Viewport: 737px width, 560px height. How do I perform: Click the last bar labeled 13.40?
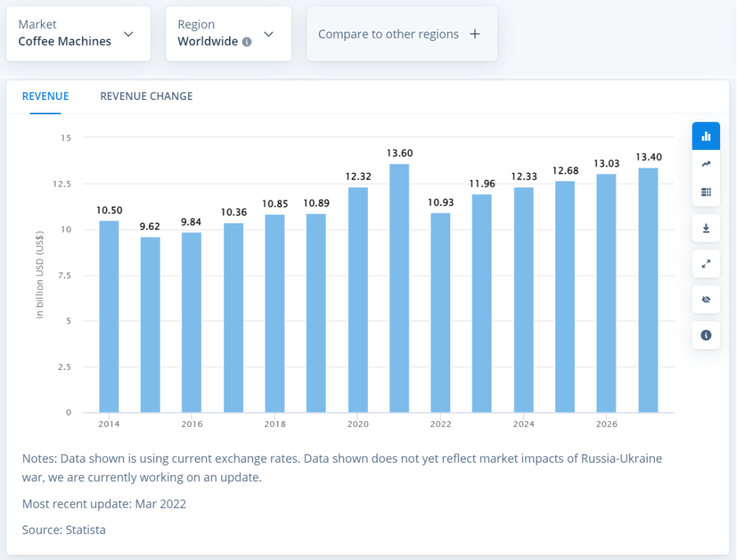click(x=648, y=290)
